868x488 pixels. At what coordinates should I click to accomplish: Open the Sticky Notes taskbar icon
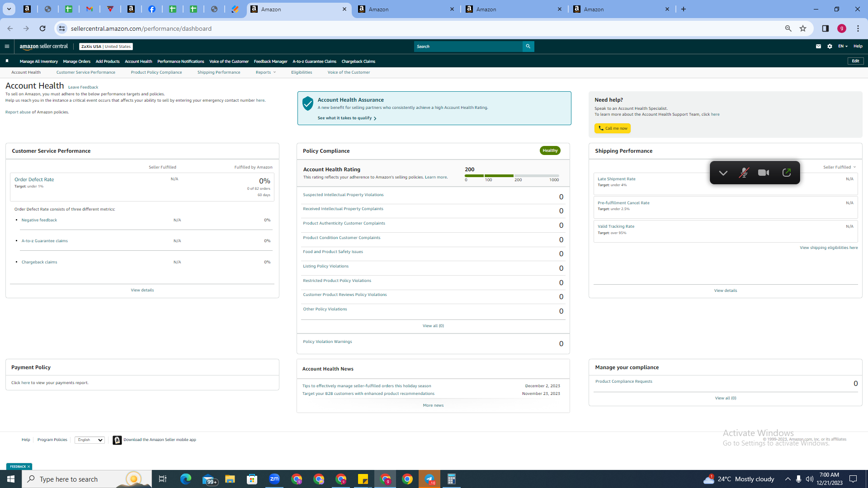tap(363, 479)
